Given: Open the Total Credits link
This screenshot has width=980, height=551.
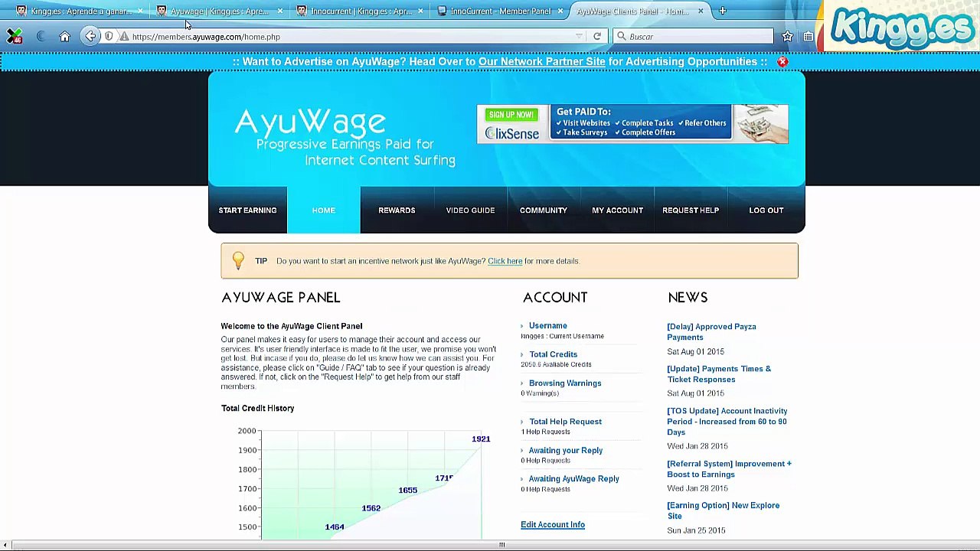Looking at the screenshot, I should click(553, 354).
